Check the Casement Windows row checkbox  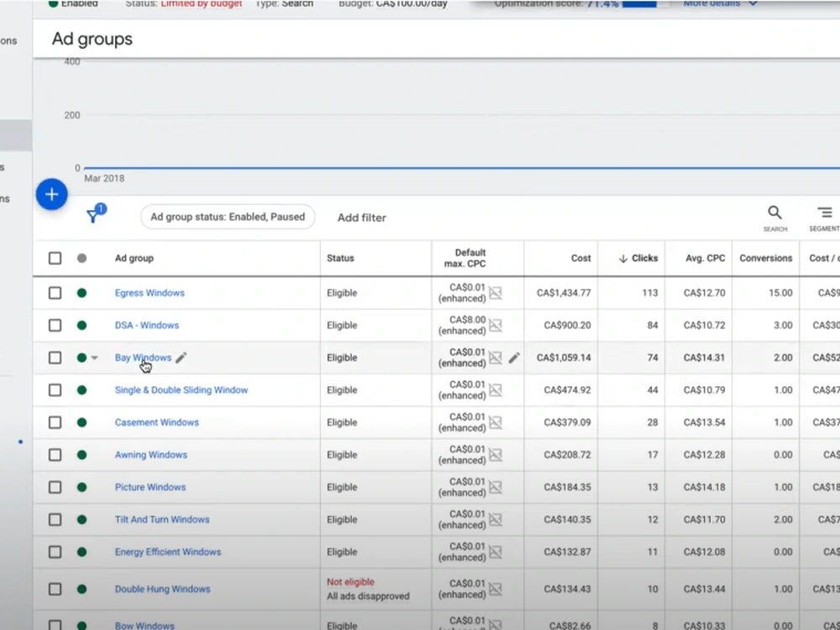click(55, 423)
